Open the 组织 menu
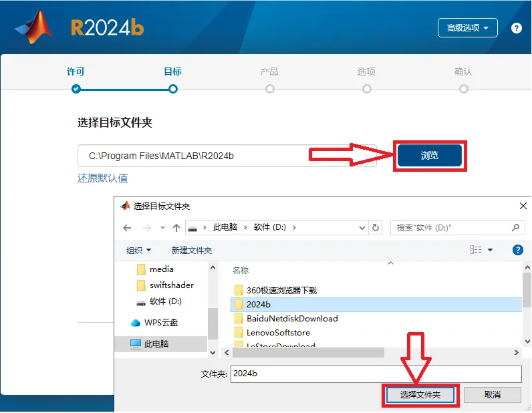This screenshot has width=532, height=413. click(x=138, y=251)
